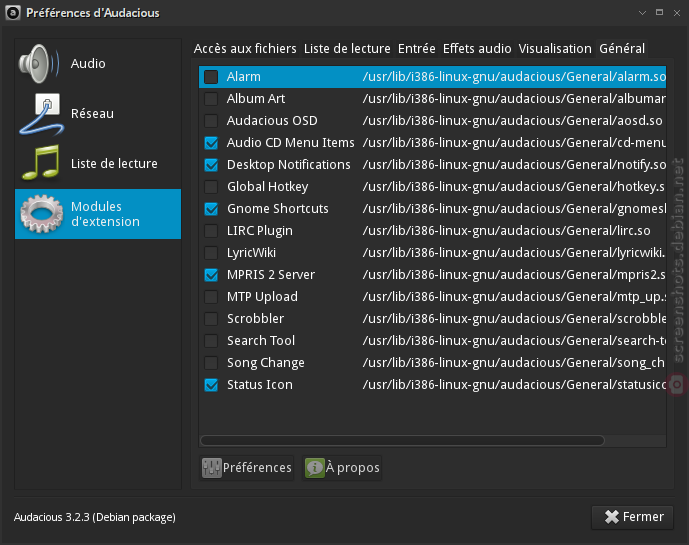
Task: Click the Modules d'extension gear icon
Action: pyautogui.click(x=41, y=214)
